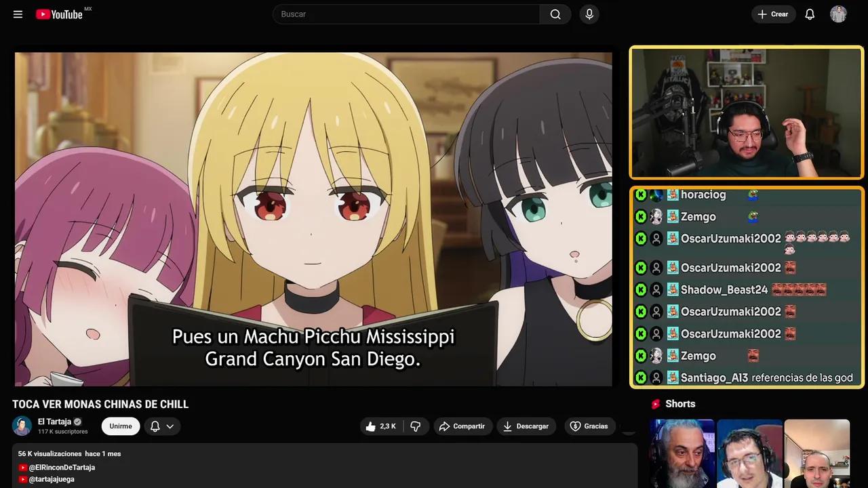
Task: Download the video via Descargar
Action: coord(526,426)
